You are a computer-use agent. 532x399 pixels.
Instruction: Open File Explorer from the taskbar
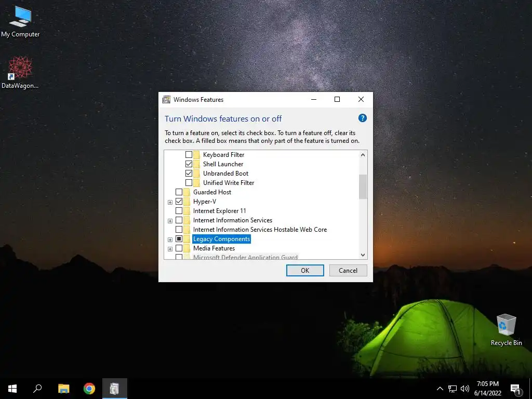[63, 389]
